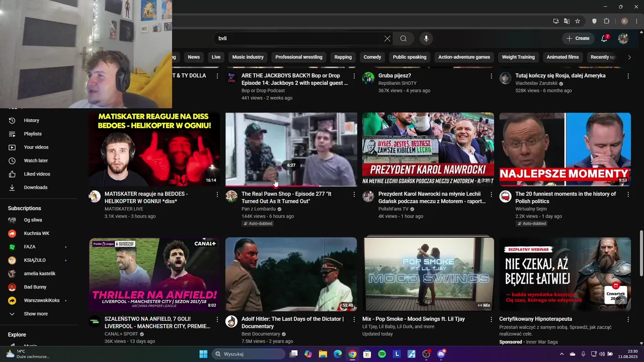Click the install app icon in address bar
Viewport: 644px width, 362px height.
[x=556, y=21]
